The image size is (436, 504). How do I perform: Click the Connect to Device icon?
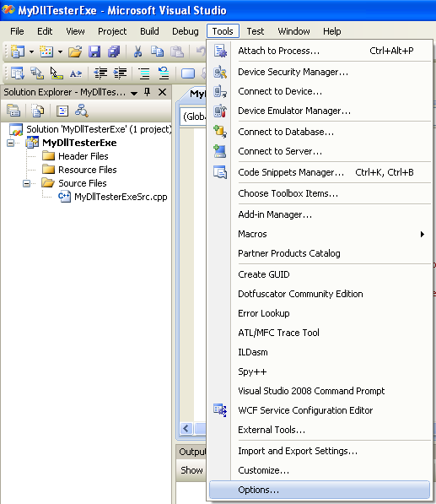(x=220, y=92)
